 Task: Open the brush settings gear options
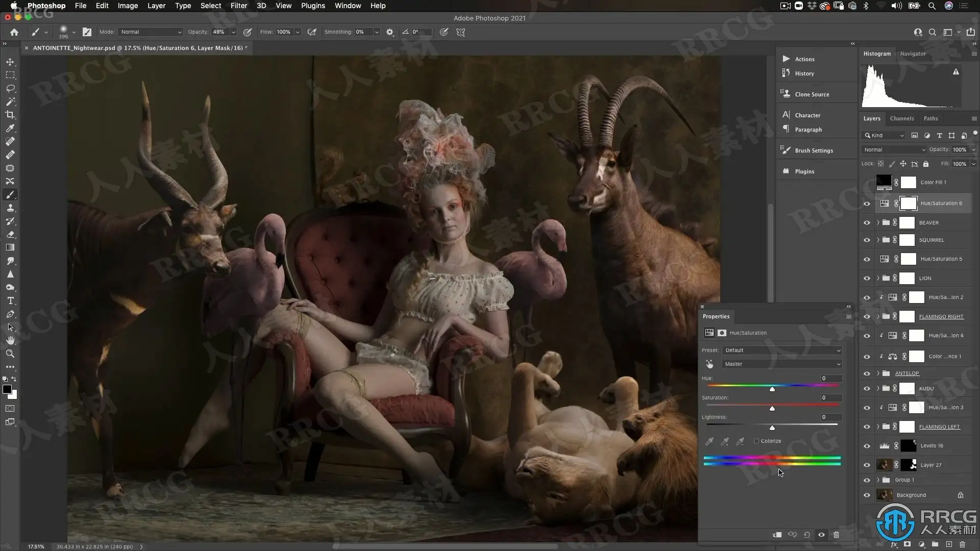pos(390,32)
